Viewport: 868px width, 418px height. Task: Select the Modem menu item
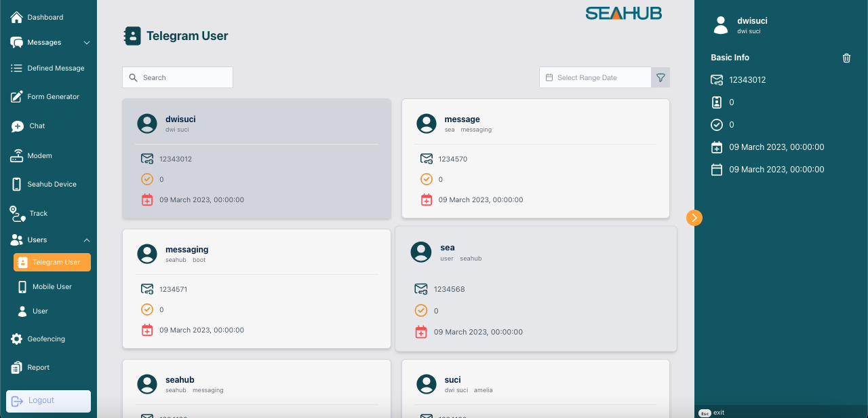point(39,156)
